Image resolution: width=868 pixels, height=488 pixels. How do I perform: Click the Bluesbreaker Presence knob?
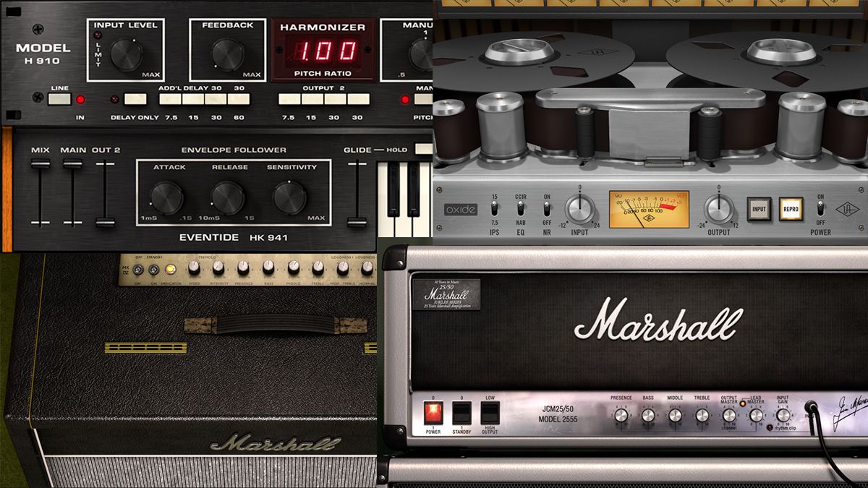[x=243, y=268]
